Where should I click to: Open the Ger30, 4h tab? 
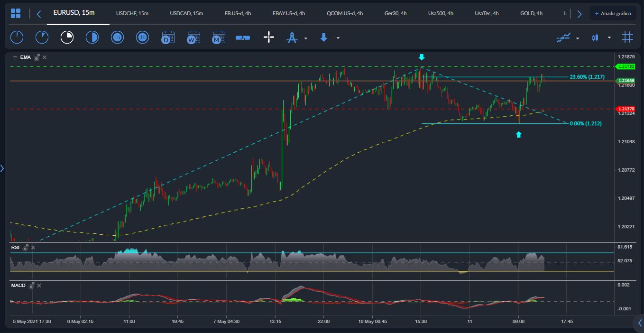tap(396, 13)
